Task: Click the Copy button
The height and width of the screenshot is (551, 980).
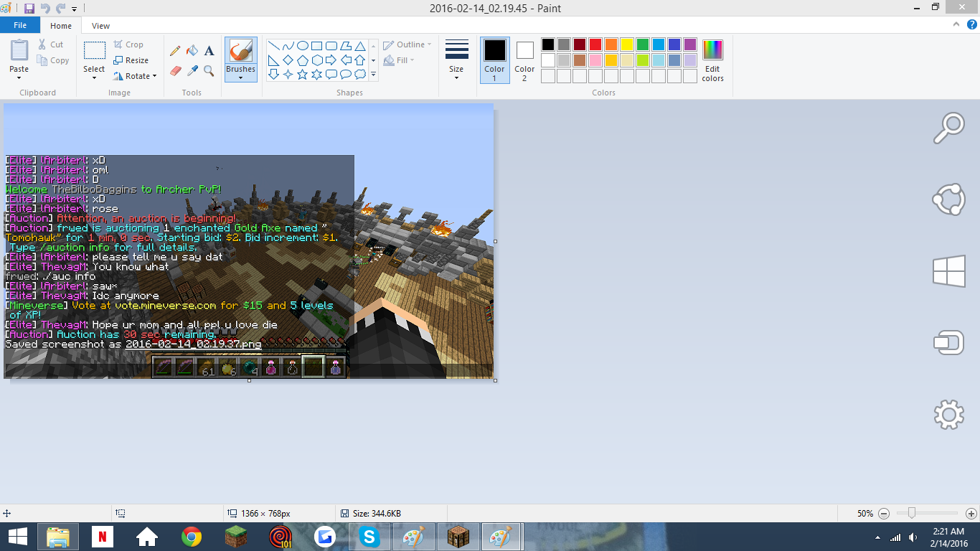Action: point(53,60)
